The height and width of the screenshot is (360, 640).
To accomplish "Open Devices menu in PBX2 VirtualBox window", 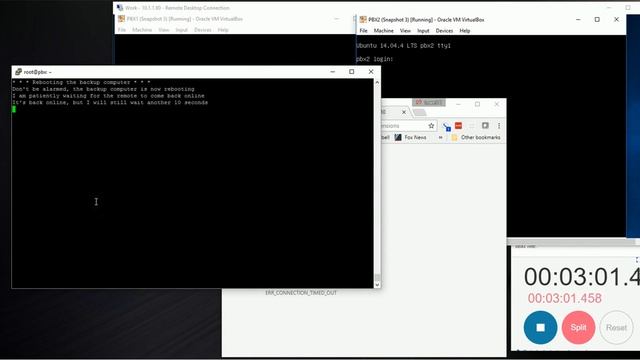I will 444,31.
